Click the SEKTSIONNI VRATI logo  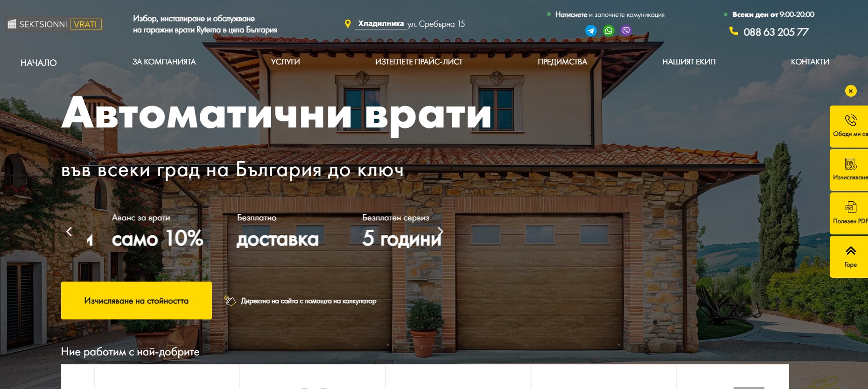[55, 24]
